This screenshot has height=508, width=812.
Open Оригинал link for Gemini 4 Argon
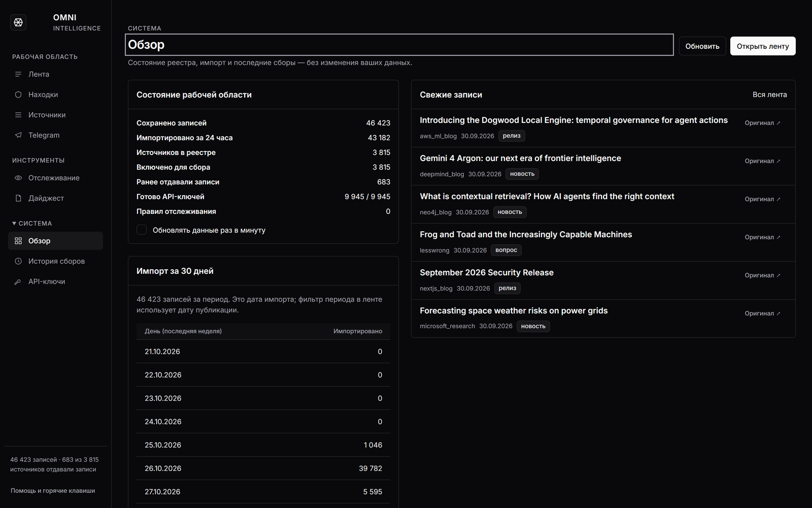click(x=762, y=161)
